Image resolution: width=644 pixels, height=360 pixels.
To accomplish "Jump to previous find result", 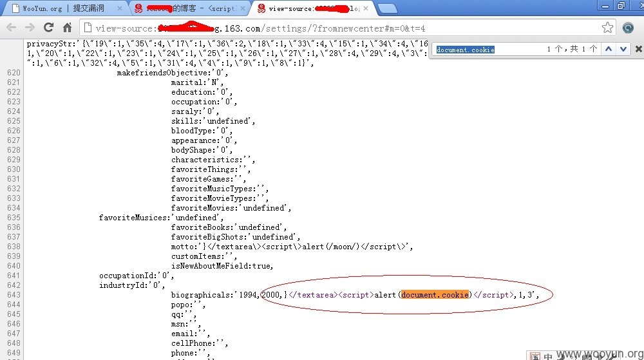I will tap(609, 49).
